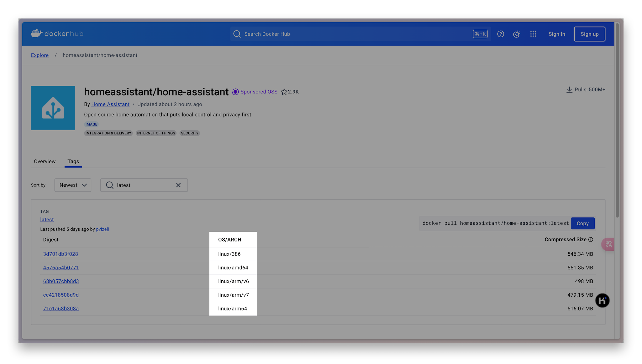Click the 2.9K star count

[293, 92]
